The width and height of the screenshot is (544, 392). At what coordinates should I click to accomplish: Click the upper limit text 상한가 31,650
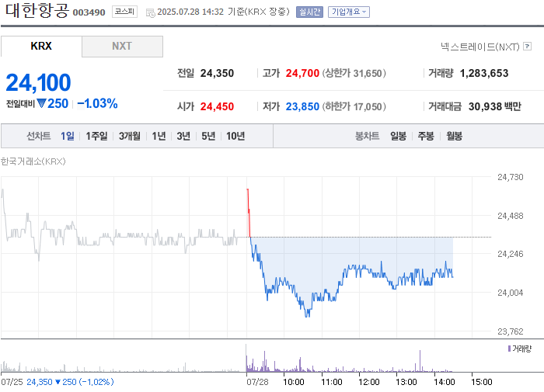tap(354, 73)
